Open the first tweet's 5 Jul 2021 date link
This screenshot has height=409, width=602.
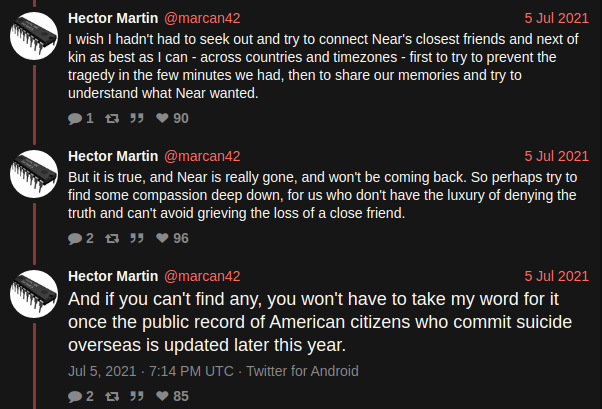pos(556,18)
